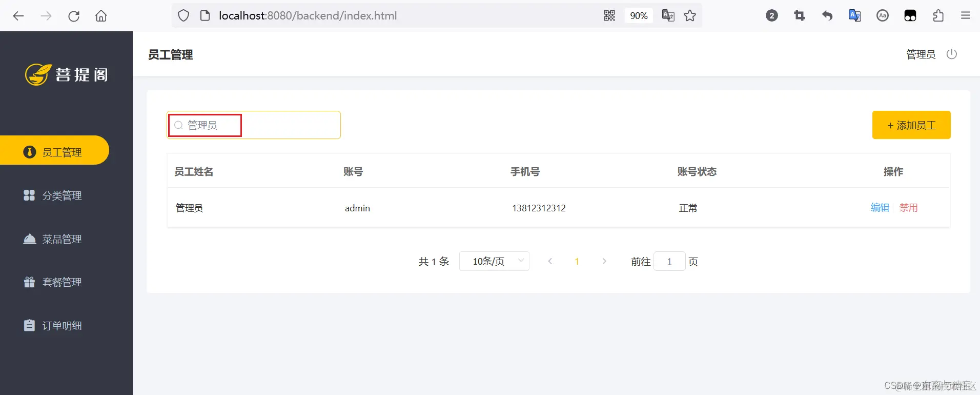Click the 菜品管理 dish cover icon
The image size is (980, 395).
tap(30, 239)
